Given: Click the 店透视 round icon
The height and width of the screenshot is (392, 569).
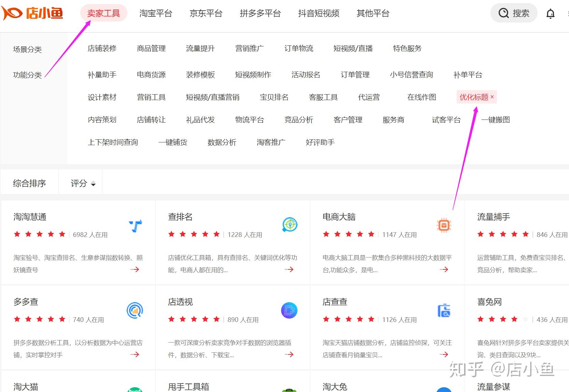Looking at the screenshot, I should tap(289, 310).
